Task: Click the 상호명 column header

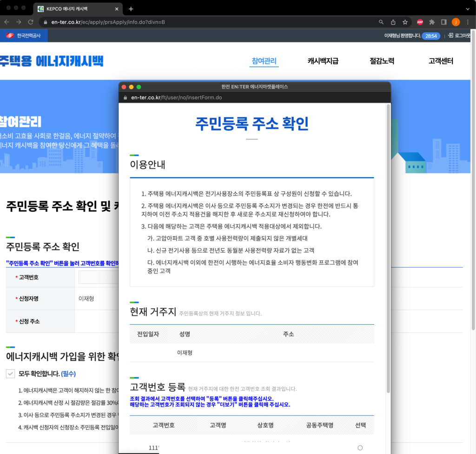Action: 265,425
